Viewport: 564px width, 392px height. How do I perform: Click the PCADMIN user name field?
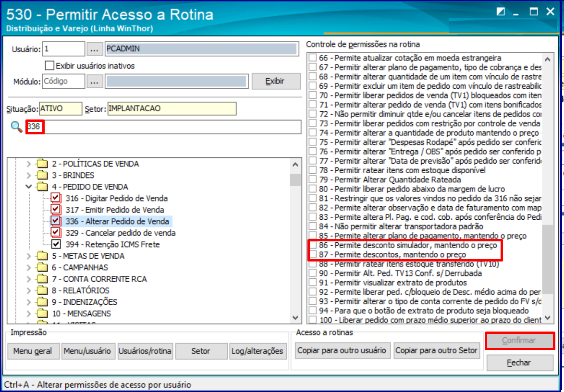point(202,49)
